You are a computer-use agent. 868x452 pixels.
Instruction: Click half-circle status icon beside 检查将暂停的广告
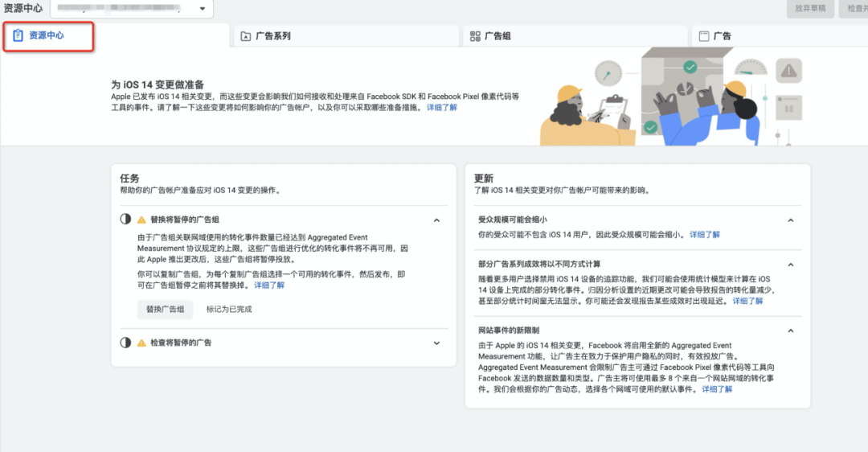125,343
